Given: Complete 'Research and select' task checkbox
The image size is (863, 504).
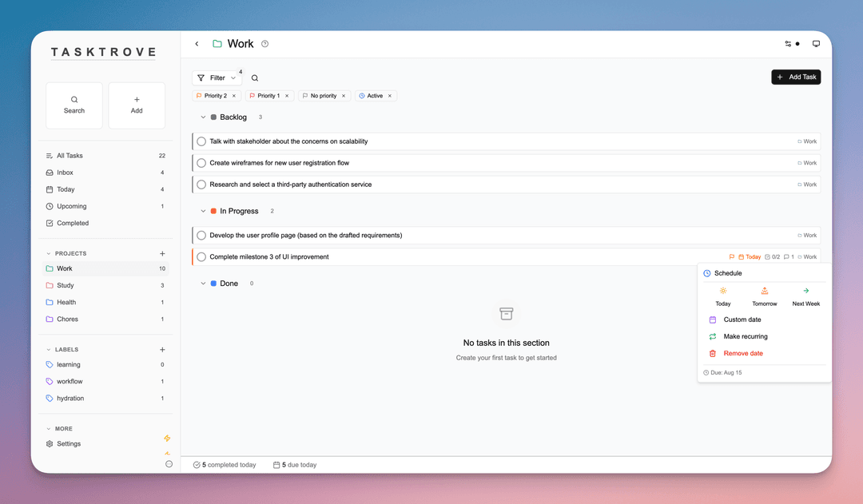Looking at the screenshot, I should click(x=201, y=185).
